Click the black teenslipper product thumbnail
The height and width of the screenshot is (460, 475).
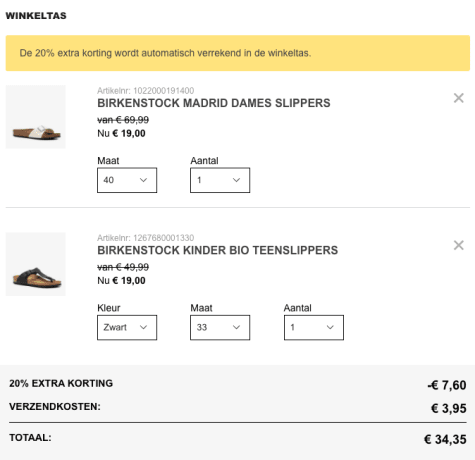tap(36, 264)
